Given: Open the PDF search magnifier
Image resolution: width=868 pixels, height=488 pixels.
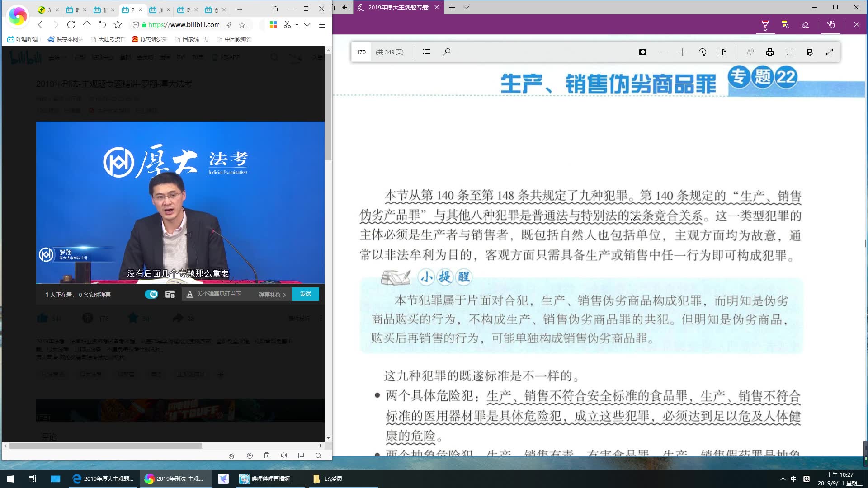Looking at the screenshot, I should click(447, 52).
